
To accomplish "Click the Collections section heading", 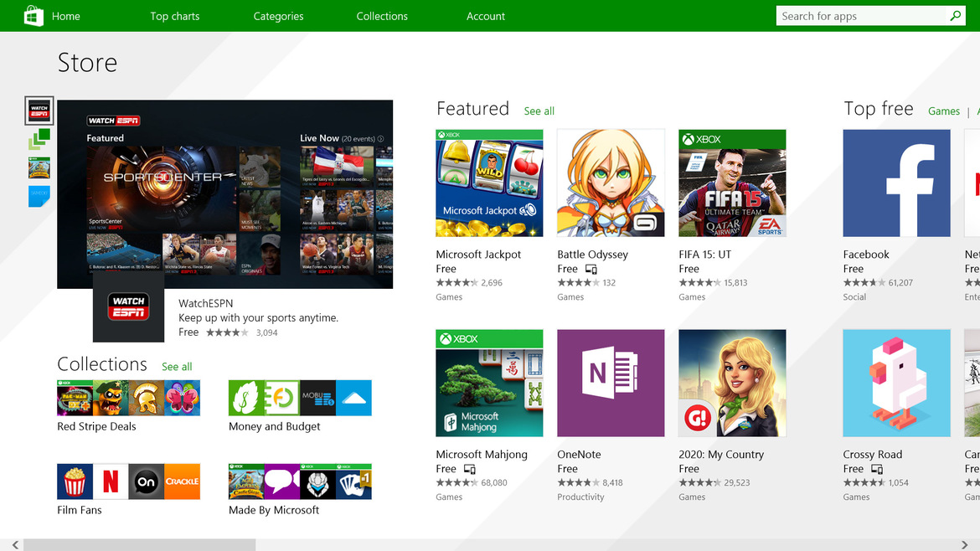I will [x=102, y=364].
